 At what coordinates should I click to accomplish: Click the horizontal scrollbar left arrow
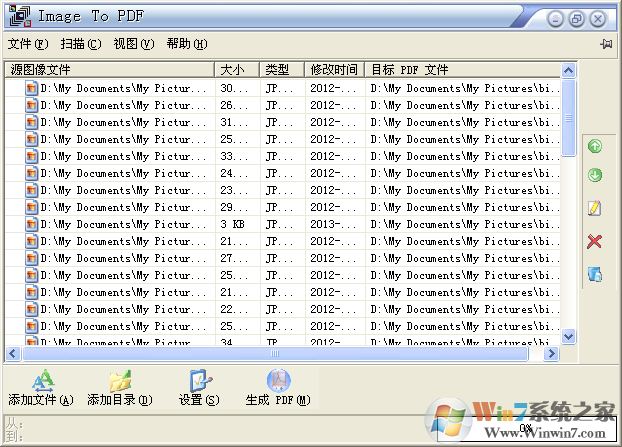(x=13, y=353)
